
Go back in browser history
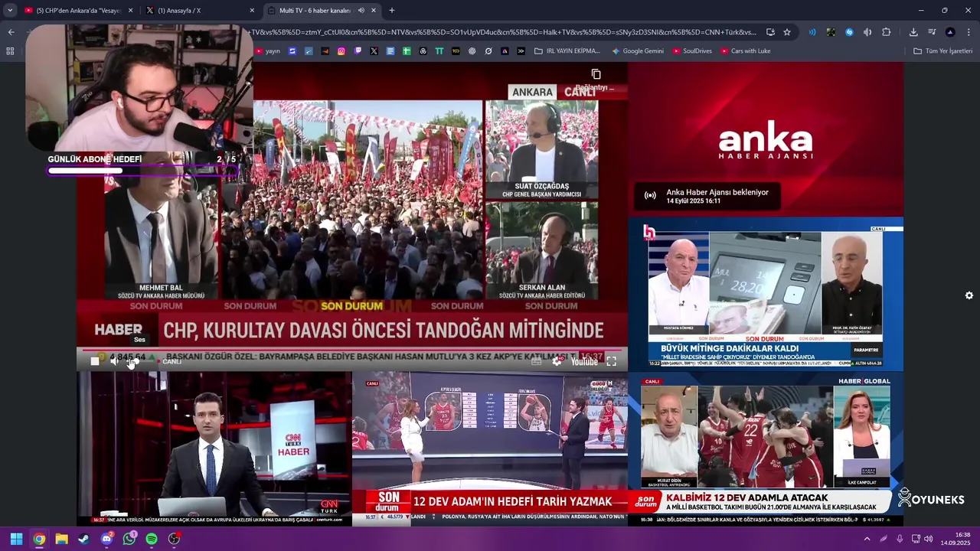tap(11, 32)
